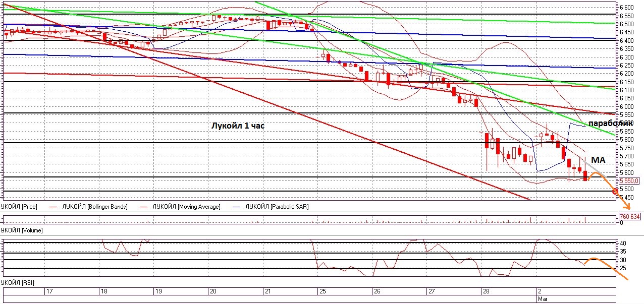The width and height of the screenshot is (644, 304).
Task: Click the 0 label on volume scale
Action: (621, 222)
